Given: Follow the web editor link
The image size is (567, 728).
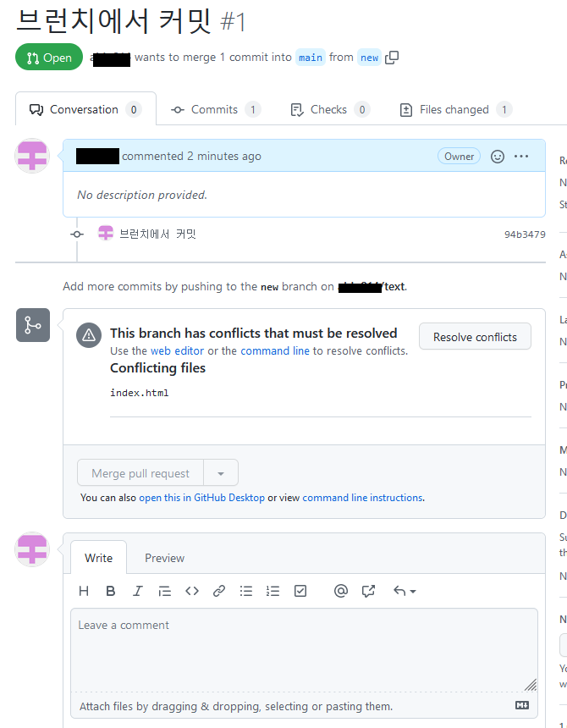Looking at the screenshot, I should pyautogui.click(x=177, y=351).
